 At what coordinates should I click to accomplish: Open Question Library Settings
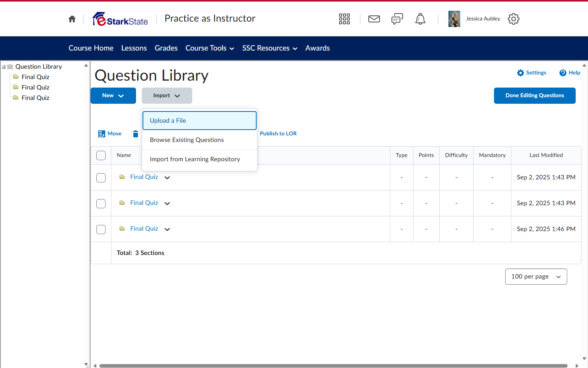[x=532, y=73]
